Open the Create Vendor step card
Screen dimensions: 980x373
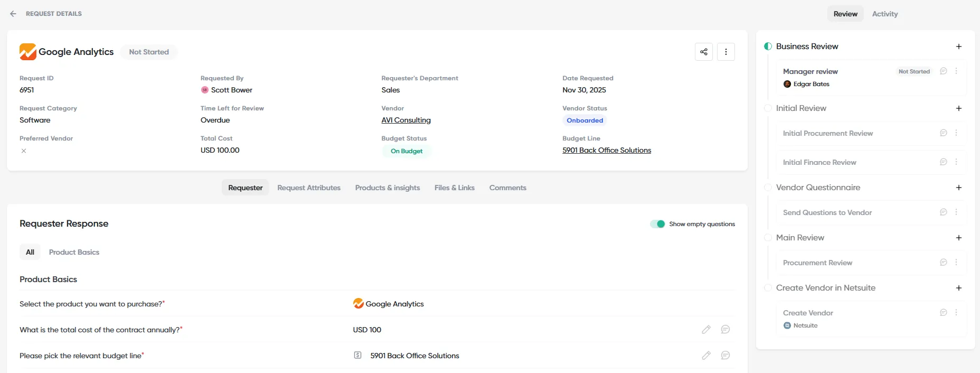(x=871, y=319)
